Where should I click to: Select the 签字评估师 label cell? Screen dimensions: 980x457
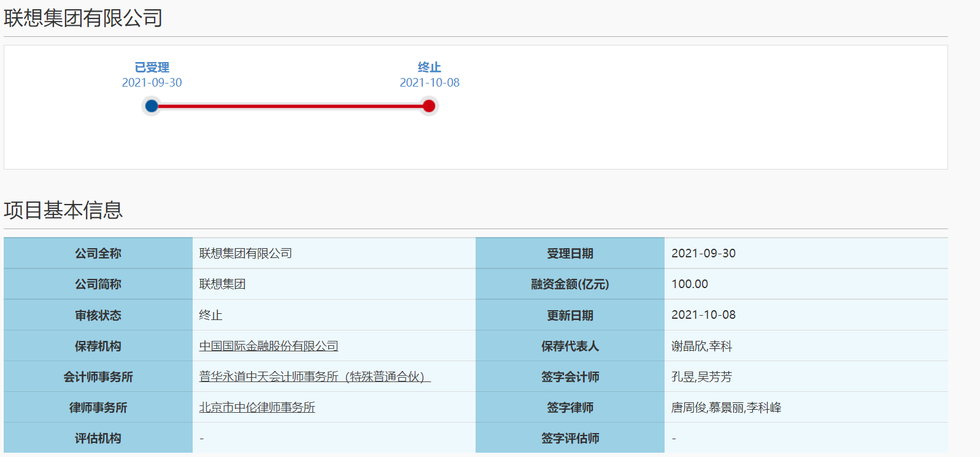click(x=570, y=438)
